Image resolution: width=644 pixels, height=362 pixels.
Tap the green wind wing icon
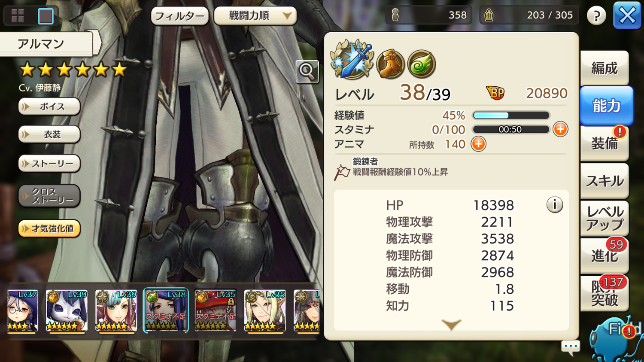422,64
